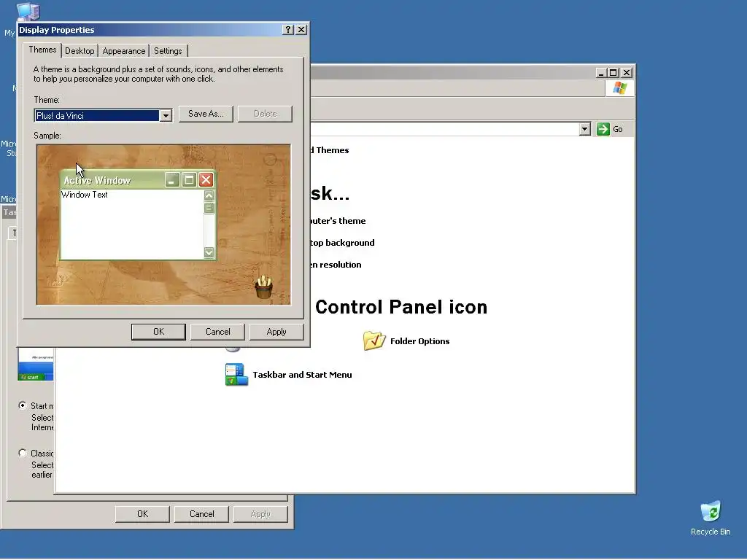Click the Windows flag logo in Control Panel
Image resolution: width=747 pixels, height=560 pixels.
point(620,88)
